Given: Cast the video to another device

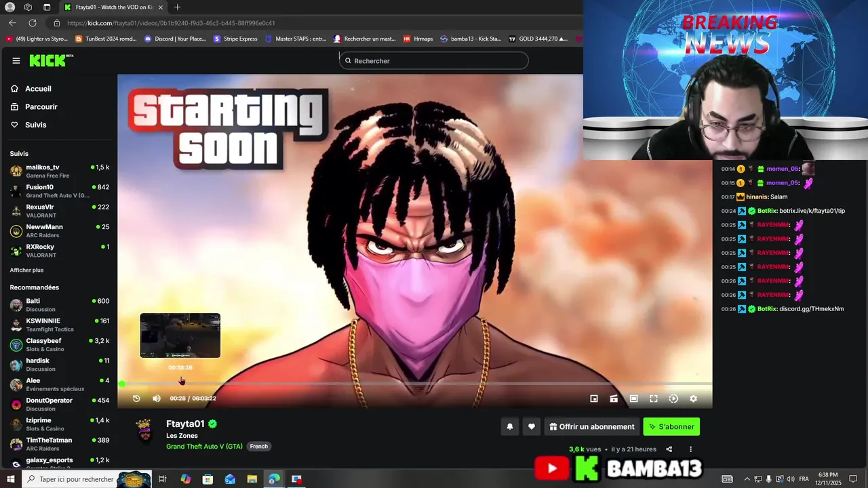Looking at the screenshot, I should (x=614, y=399).
